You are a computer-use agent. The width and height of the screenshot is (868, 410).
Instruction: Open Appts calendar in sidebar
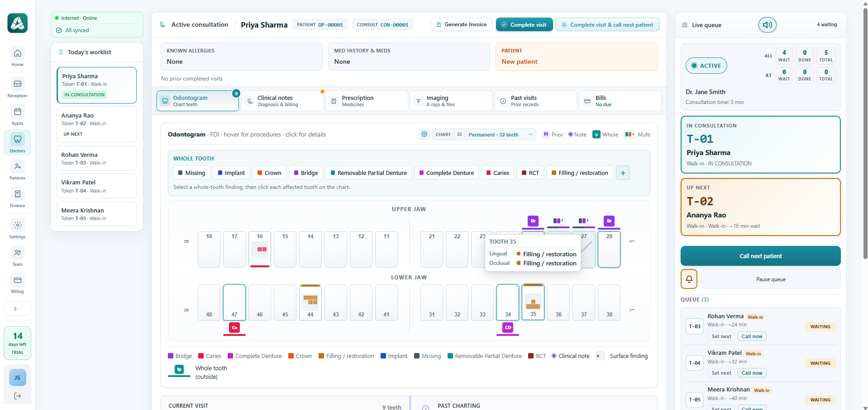[x=17, y=116]
